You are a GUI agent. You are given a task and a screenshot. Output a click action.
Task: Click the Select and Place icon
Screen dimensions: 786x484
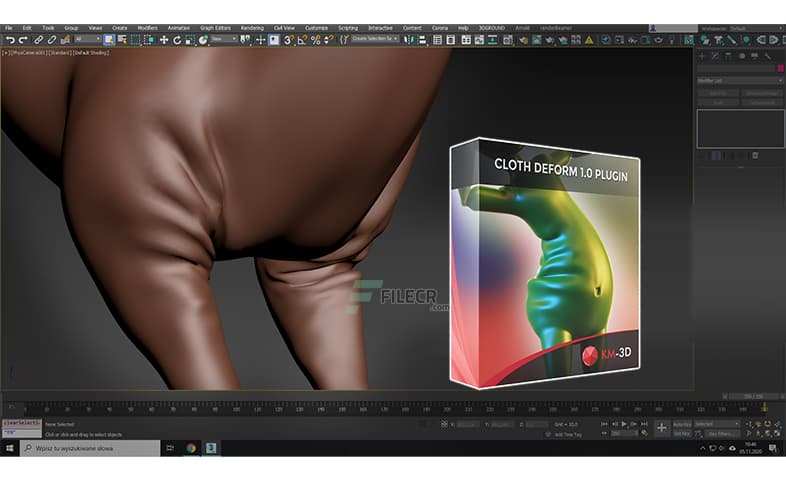pos(203,40)
